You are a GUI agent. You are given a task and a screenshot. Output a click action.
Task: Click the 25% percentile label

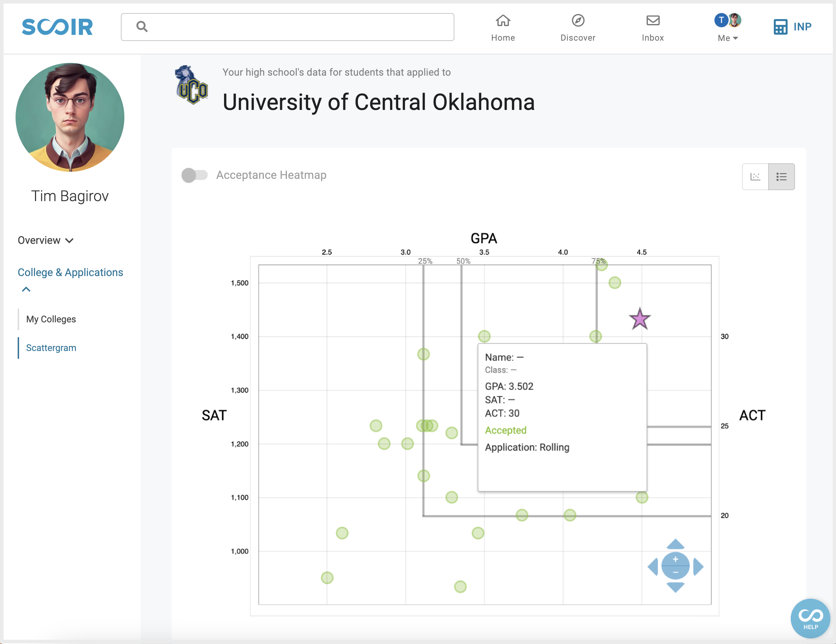[x=425, y=261]
